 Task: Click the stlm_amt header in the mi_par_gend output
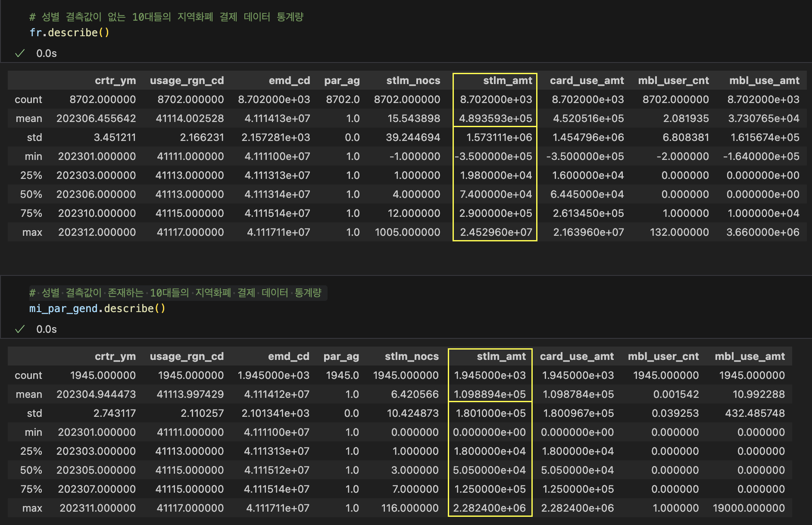[502, 356]
